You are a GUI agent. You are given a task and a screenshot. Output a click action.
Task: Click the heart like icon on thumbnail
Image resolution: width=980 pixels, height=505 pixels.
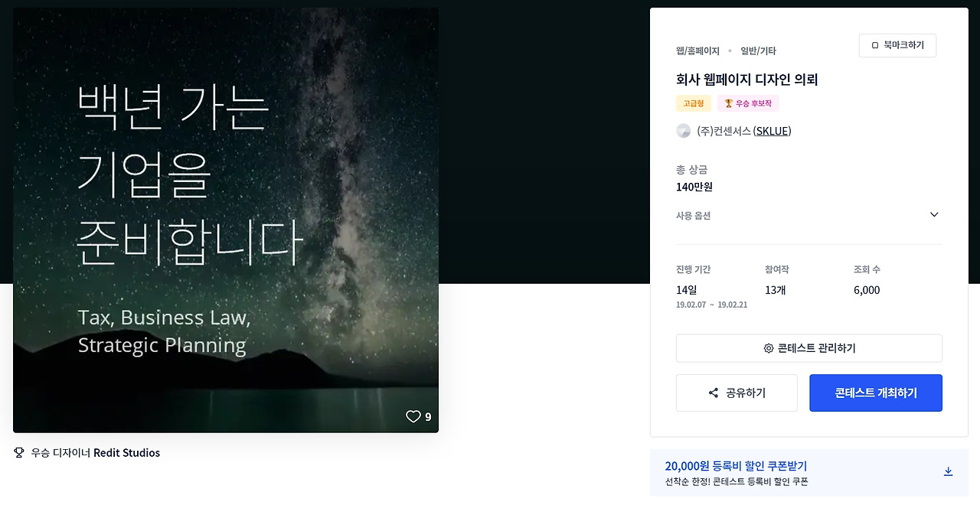(413, 417)
